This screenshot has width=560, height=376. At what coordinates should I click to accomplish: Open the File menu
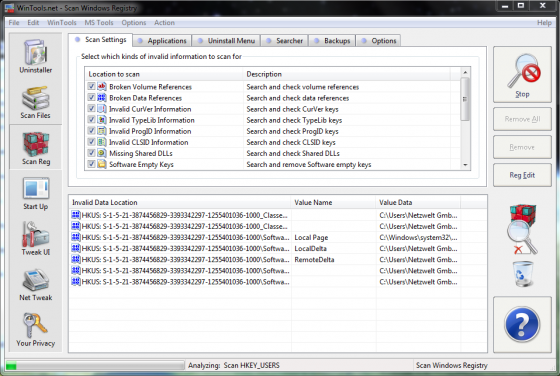(x=14, y=22)
